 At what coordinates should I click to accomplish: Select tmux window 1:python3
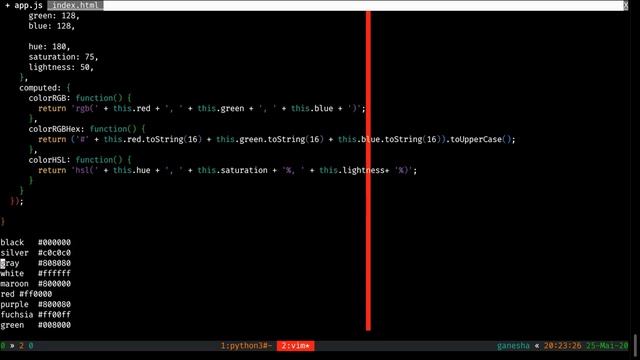(x=246, y=346)
